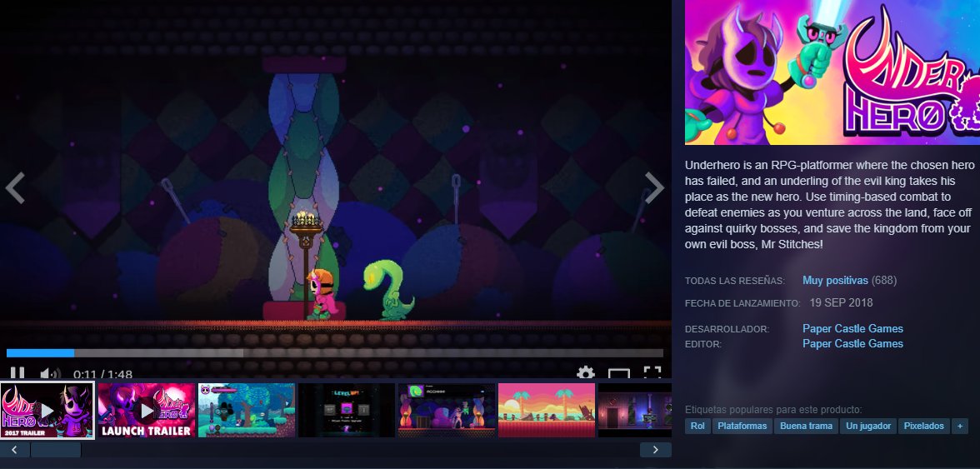This screenshot has width=980, height=469.
Task: Enter fullscreen video mode
Action: point(652,373)
